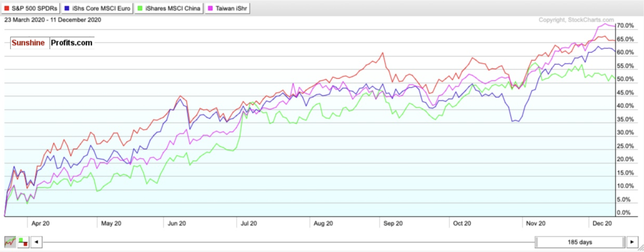Screen dimensions: 644x252
Task: Click the 10.0% axis label
Action: point(625,186)
